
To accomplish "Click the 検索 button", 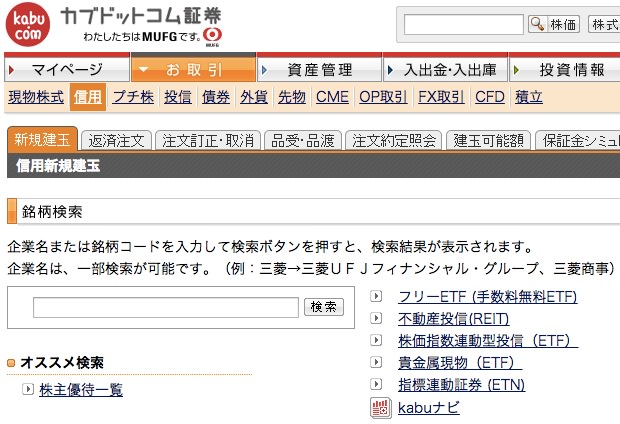I will click(324, 307).
